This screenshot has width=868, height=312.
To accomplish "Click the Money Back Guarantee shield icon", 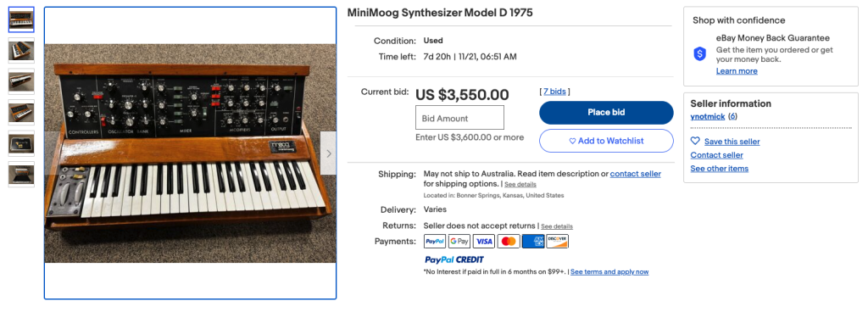I will [x=700, y=53].
